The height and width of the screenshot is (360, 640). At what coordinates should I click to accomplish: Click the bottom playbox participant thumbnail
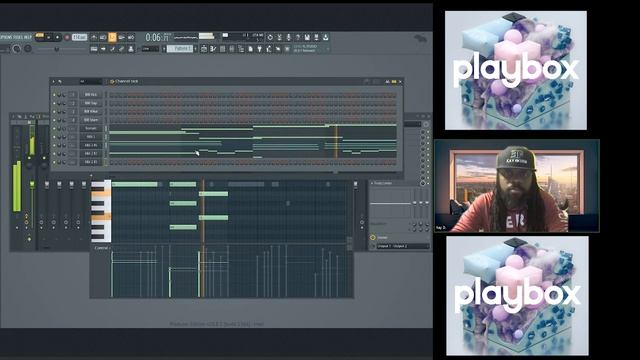(x=517, y=296)
